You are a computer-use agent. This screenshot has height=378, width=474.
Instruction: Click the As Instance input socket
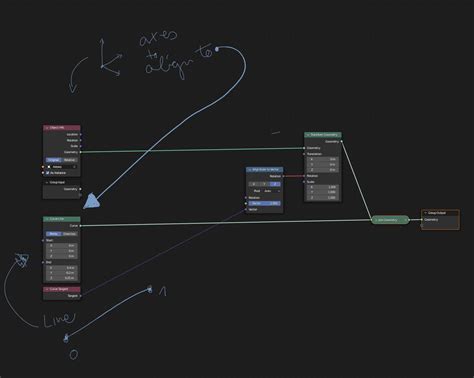pyautogui.click(x=43, y=173)
